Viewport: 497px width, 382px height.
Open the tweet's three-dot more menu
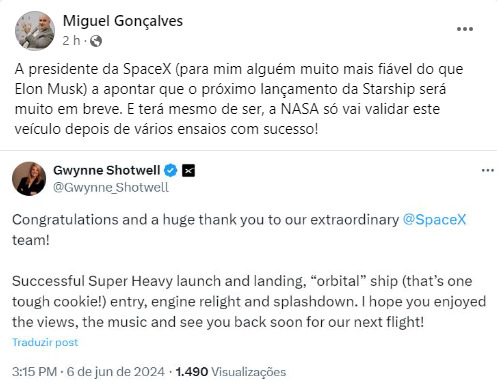coord(488,171)
